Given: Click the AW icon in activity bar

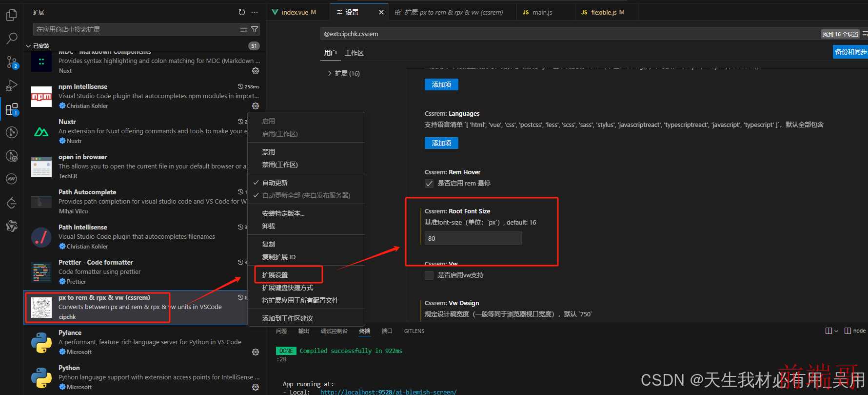Looking at the screenshot, I should point(12,179).
